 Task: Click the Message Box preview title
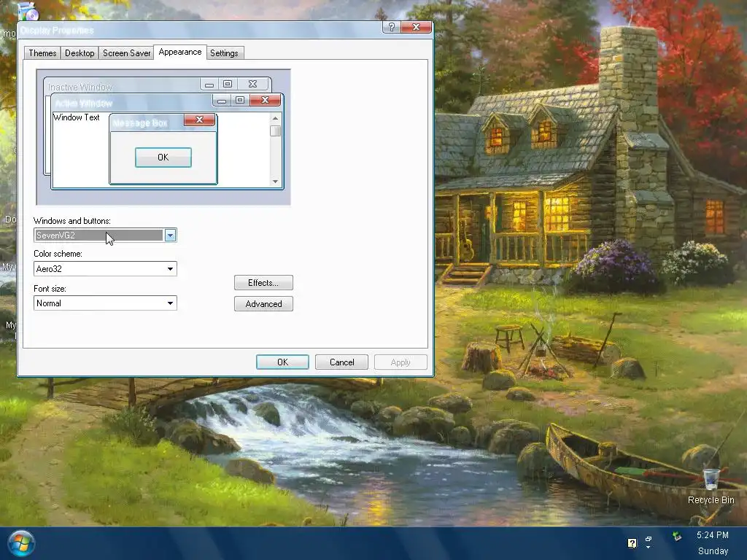(140, 123)
